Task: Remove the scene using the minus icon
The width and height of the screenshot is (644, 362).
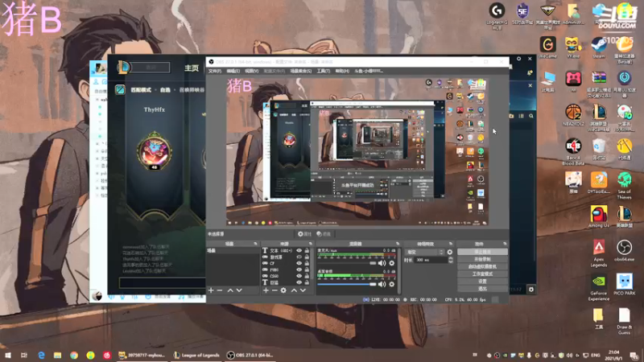Action: 220,290
